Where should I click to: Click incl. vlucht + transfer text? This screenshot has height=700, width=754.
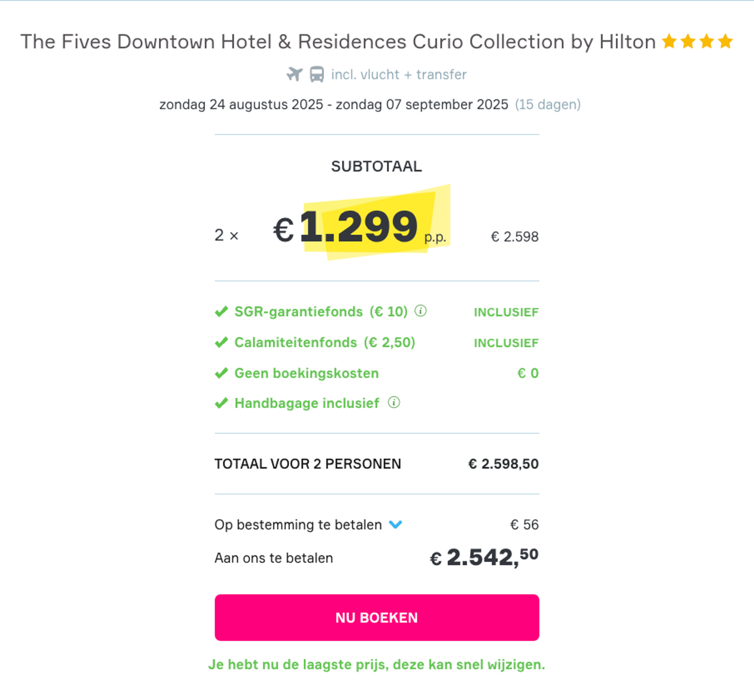point(399,74)
